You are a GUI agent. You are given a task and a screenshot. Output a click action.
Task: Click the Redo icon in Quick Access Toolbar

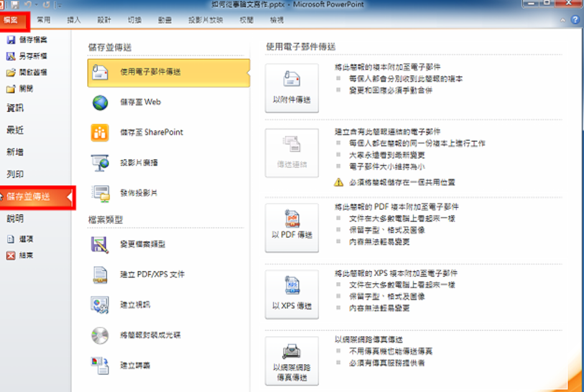point(46,4)
